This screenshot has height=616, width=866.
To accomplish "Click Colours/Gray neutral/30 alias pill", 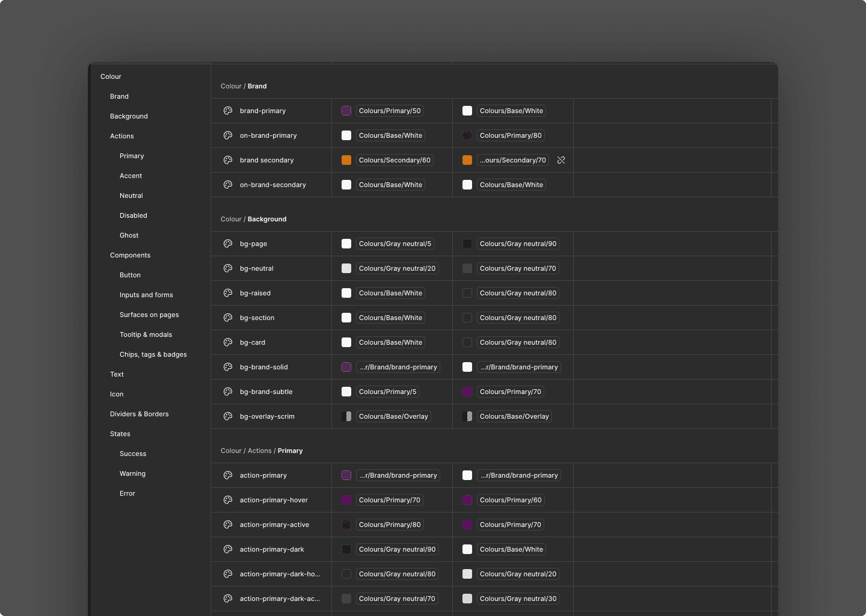I will tap(518, 599).
